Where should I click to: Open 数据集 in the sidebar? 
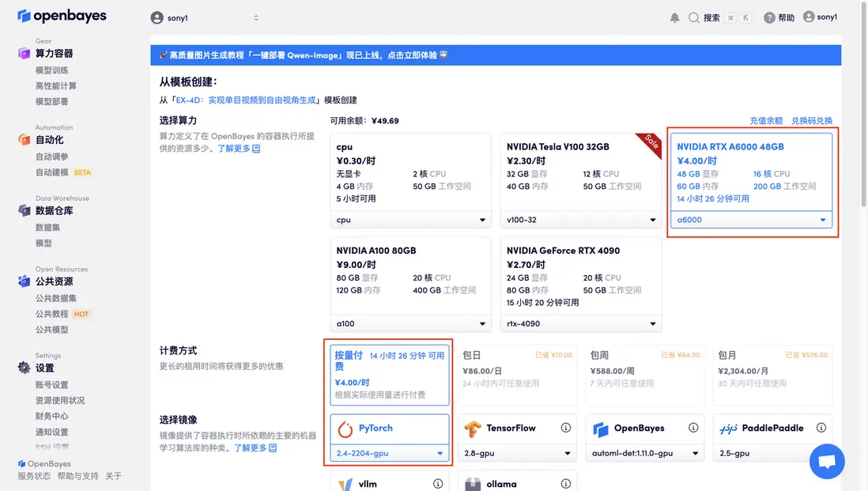47,228
